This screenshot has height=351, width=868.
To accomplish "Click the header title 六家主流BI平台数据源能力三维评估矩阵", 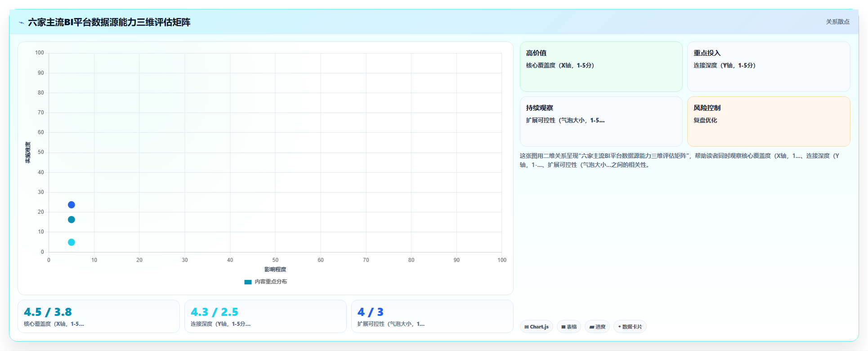I will (x=109, y=22).
